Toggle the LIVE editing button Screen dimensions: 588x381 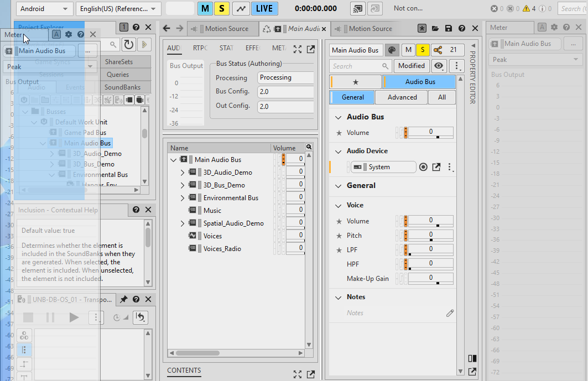[x=264, y=8]
